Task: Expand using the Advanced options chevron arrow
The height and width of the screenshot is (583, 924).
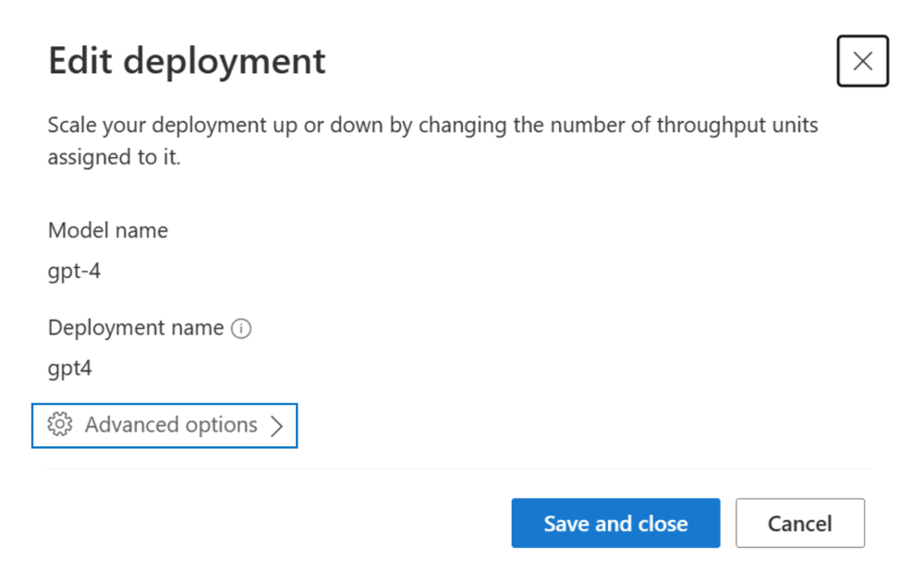Action: pyautogui.click(x=276, y=426)
